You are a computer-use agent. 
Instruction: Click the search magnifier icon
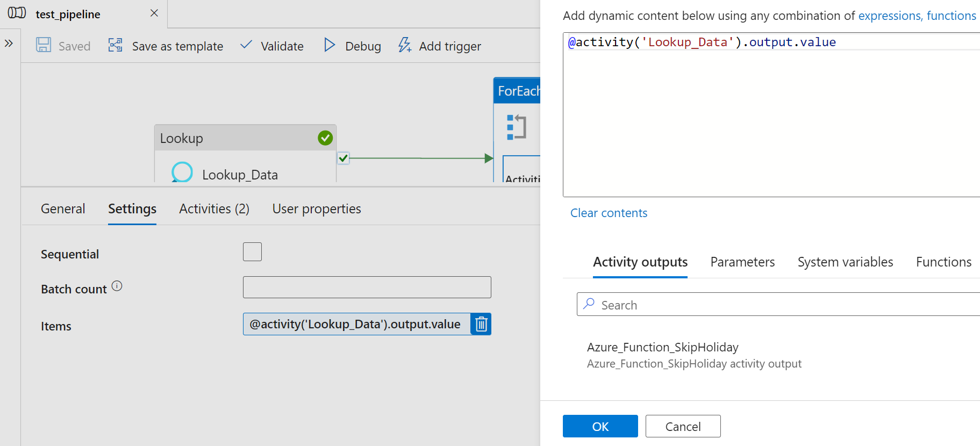[589, 304]
